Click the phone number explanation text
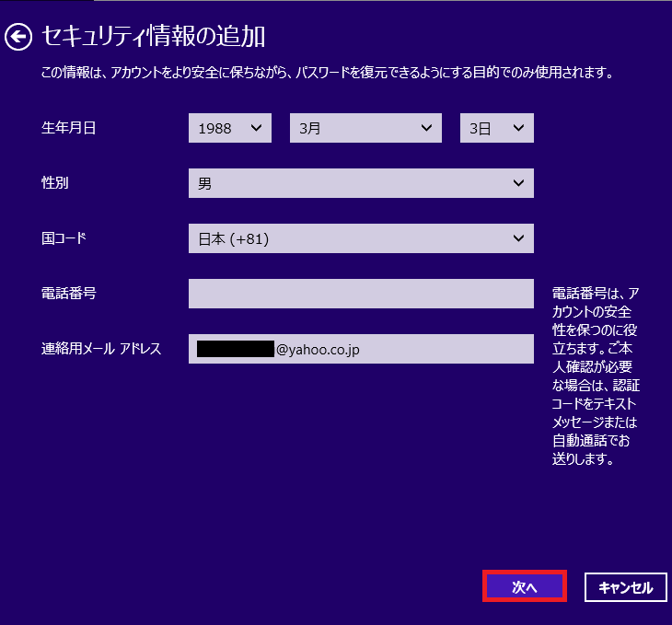This screenshot has width=672, height=625. tap(596, 376)
